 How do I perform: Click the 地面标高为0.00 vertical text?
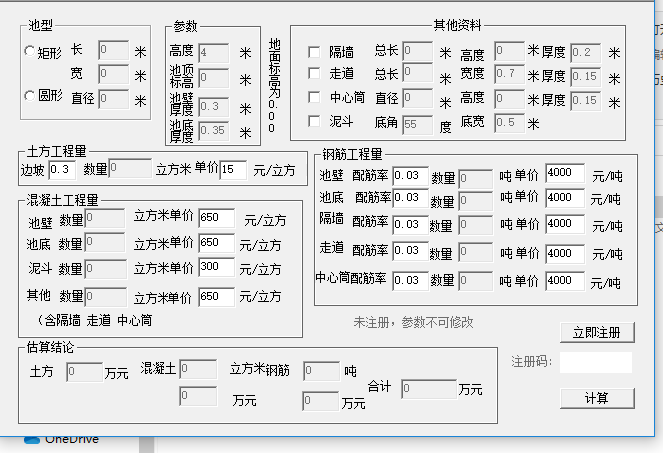pyautogui.click(x=274, y=86)
